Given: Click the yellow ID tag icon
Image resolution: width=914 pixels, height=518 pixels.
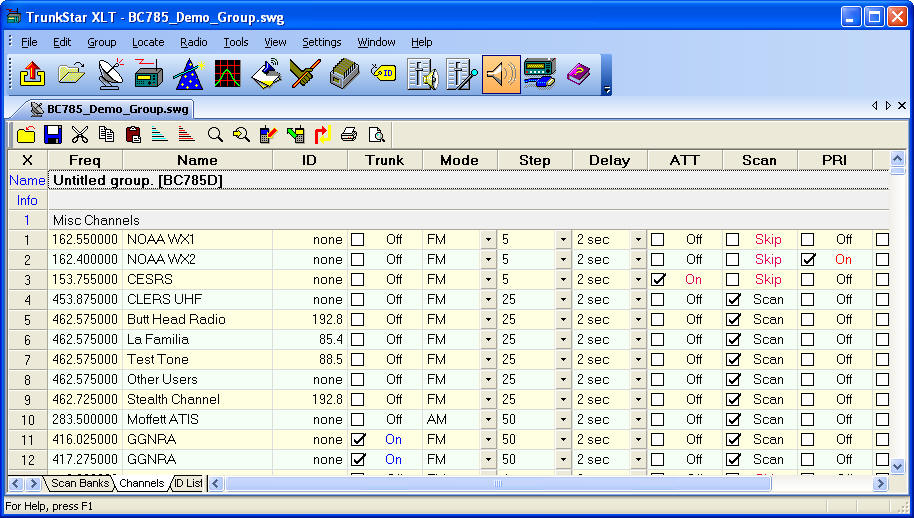Looking at the screenshot, I should coord(383,73).
